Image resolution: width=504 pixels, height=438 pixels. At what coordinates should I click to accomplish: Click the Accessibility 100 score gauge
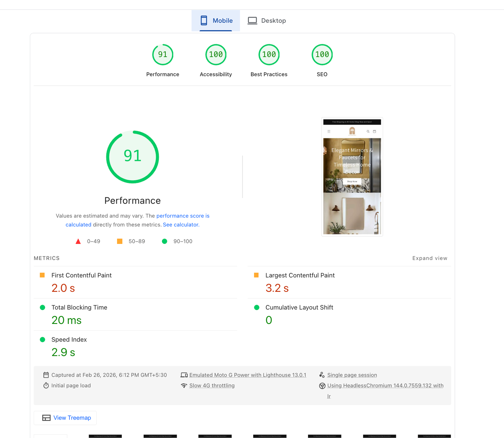click(216, 55)
